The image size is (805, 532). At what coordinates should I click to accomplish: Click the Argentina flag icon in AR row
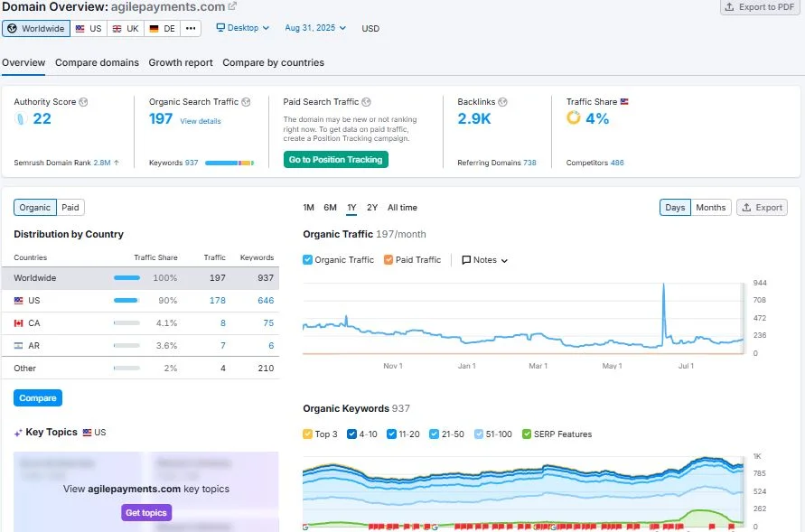point(18,346)
